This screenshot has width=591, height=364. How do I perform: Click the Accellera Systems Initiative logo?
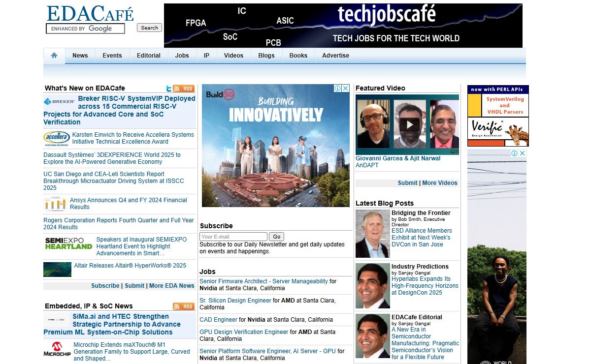tap(57, 138)
